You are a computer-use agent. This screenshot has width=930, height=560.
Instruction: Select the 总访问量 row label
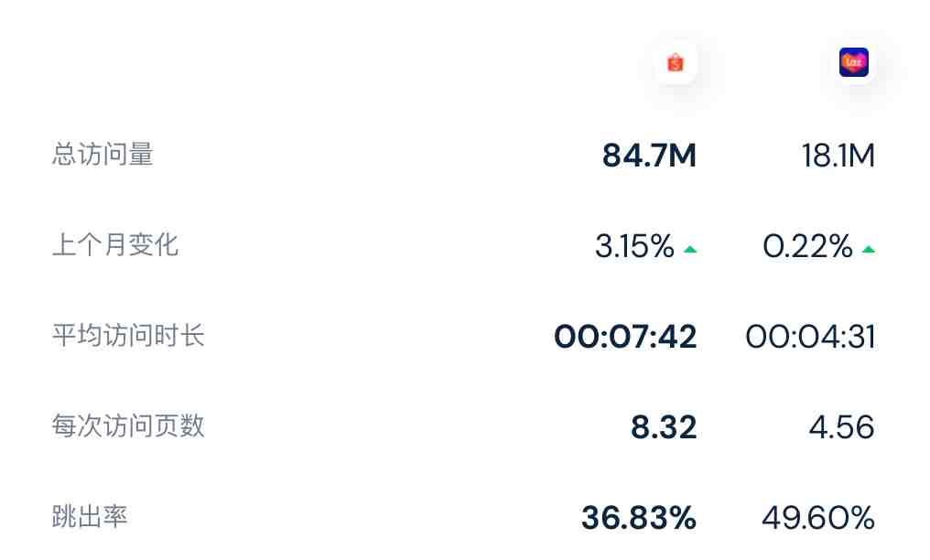[103, 154]
